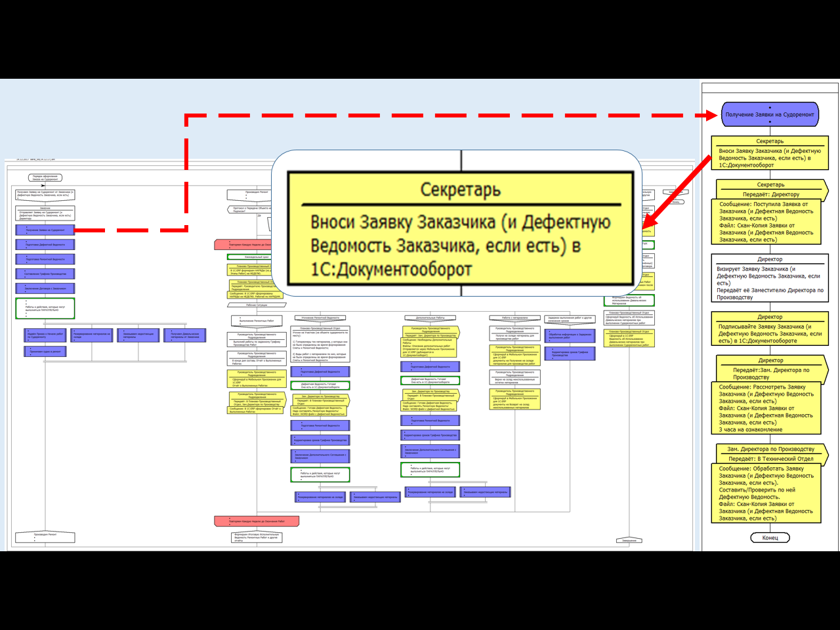Select Получаем Давальческие материалы от Заказчика block
The height and width of the screenshot is (630, 840).
click(185, 335)
